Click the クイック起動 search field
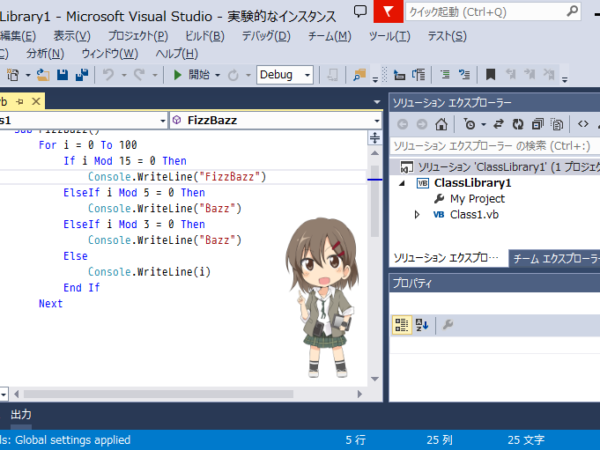This screenshot has width=600, height=450. point(493,12)
